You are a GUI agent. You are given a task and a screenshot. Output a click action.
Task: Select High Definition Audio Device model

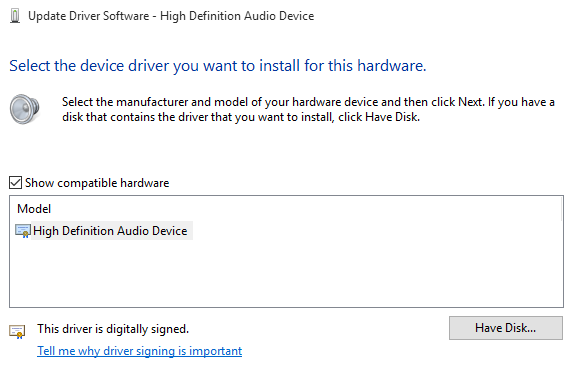click(x=110, y=231)
